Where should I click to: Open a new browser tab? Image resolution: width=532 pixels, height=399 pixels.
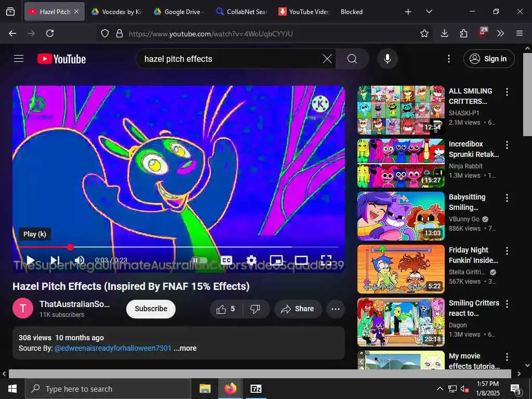click(408, 12)
